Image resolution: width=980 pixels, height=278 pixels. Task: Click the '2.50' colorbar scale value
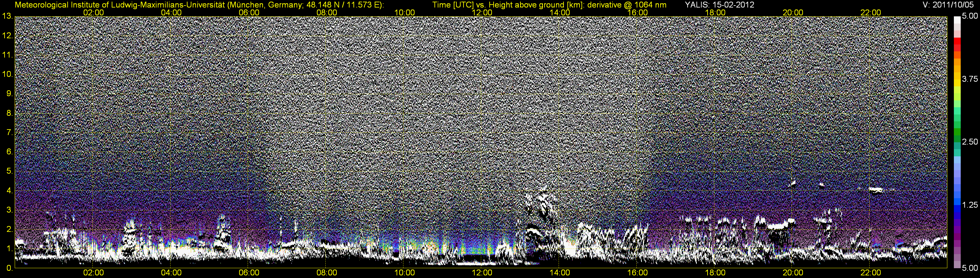(x=970, y=142)
